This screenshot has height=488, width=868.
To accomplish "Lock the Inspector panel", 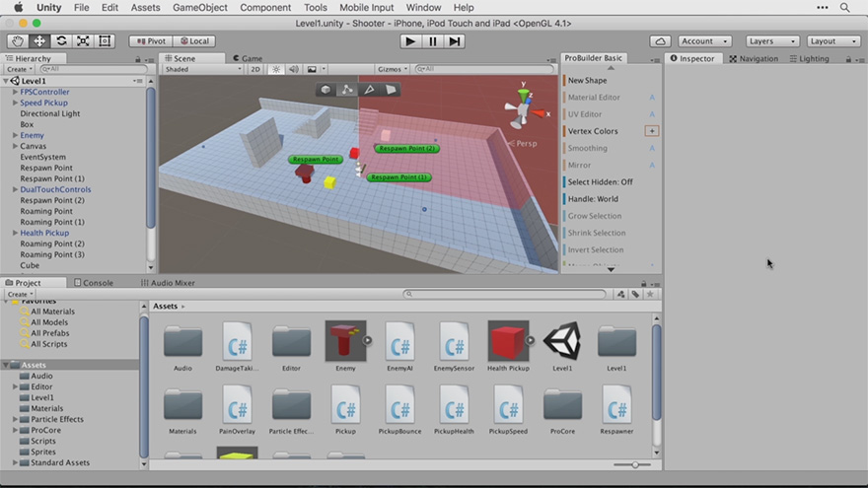I will click(x=848, y=59).
